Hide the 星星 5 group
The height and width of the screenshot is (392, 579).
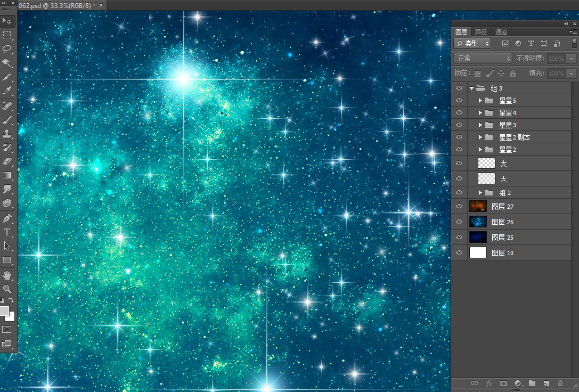click(459, 101)
